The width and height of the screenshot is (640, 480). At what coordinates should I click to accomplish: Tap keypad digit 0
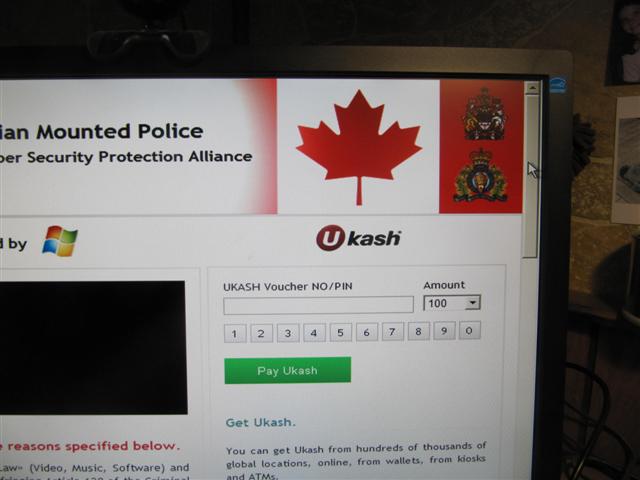(469, 330)
